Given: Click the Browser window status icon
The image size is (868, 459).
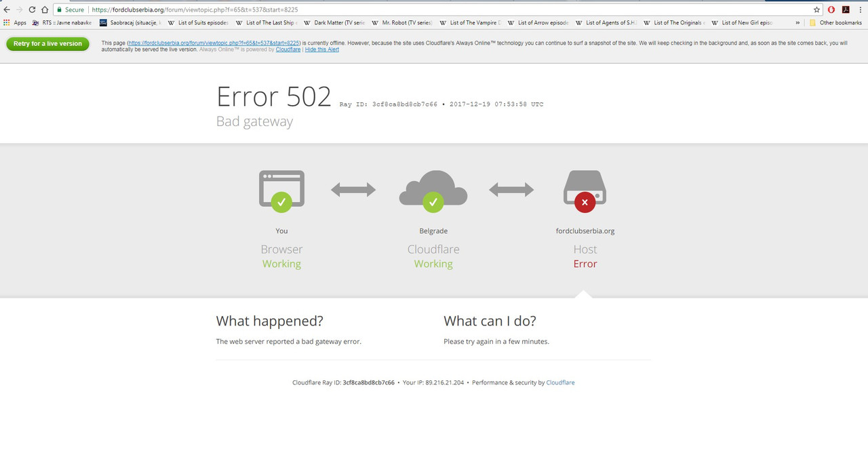Looking at the screenshot, I should pyautogui.click(x=281, y=191).
